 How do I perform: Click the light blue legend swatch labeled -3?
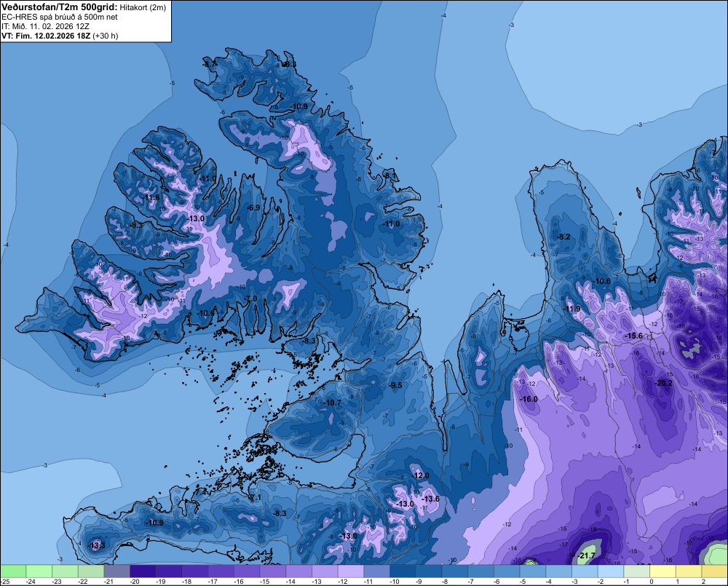585,571
